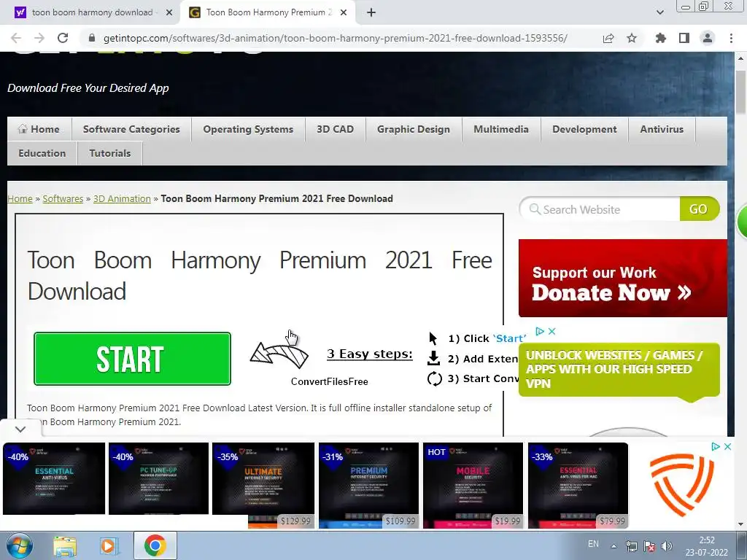Click the scrollbar down arrow
Image resolution: width=747 pixels, height=560 pixels.
pos(740,524)
